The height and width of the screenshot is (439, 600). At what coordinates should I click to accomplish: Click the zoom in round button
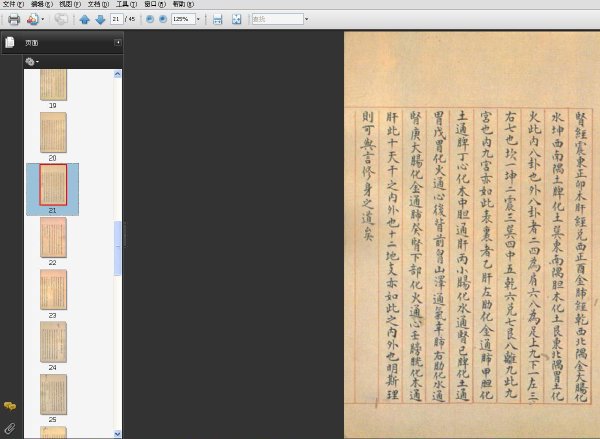[163, 19]
